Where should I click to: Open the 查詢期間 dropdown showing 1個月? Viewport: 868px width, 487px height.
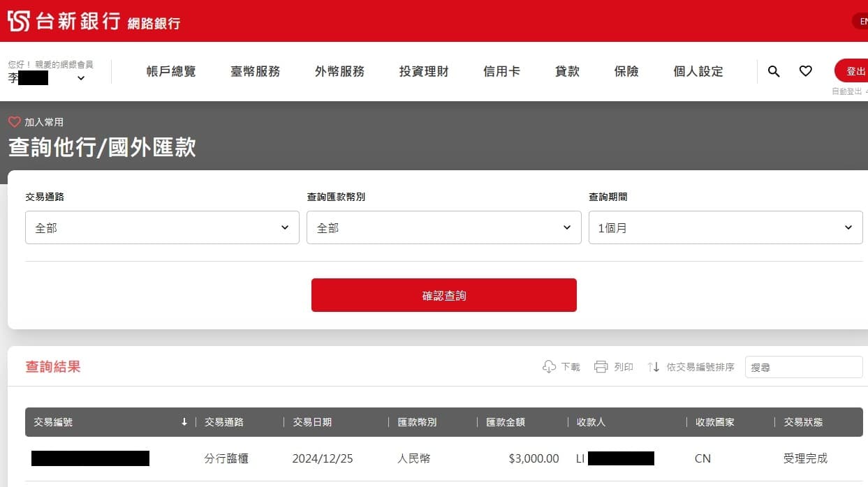pyautogui.click(x=726, y=227)
